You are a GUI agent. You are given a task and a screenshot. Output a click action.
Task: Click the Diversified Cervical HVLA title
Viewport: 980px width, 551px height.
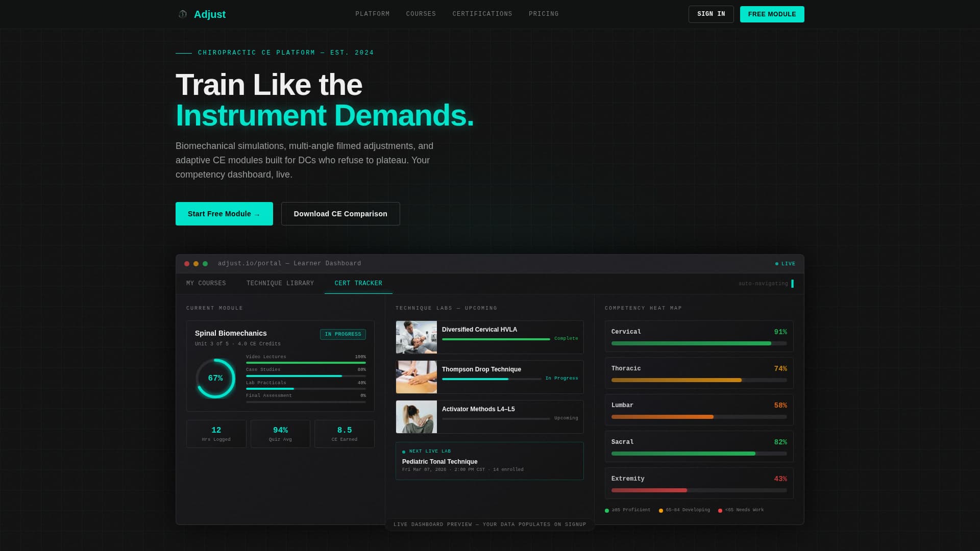point(479,330)
